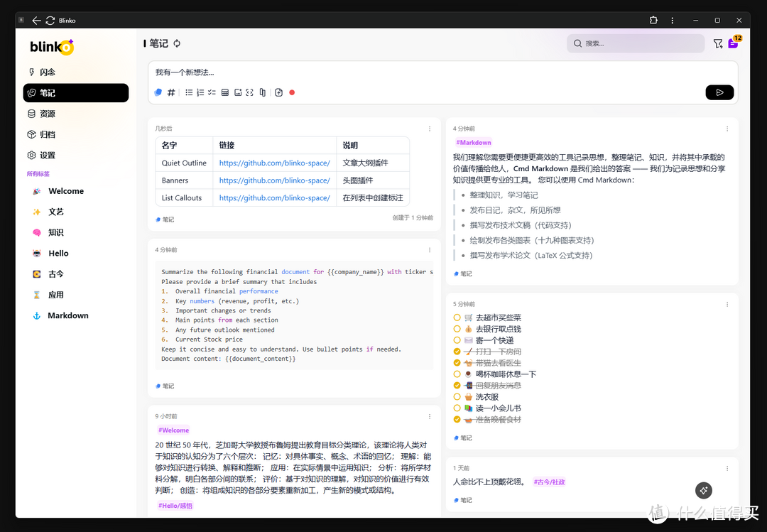
Task: Click the Quiet Outline table cell
Action: tap(184, 163)
